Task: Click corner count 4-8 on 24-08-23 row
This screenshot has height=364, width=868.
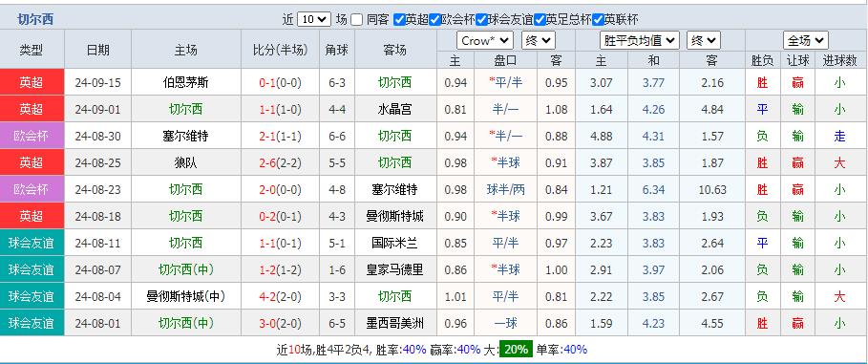Action: [x=336, y=189]
